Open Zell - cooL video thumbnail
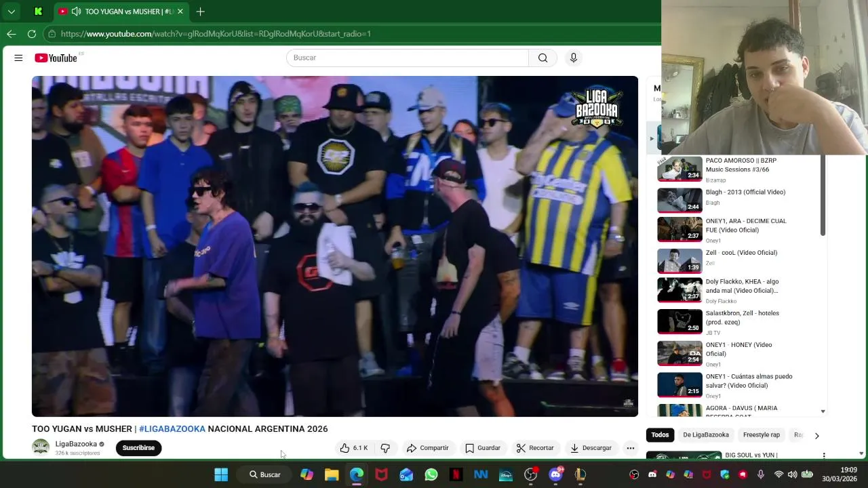The image size is (868, 488). tap(679, 260)
